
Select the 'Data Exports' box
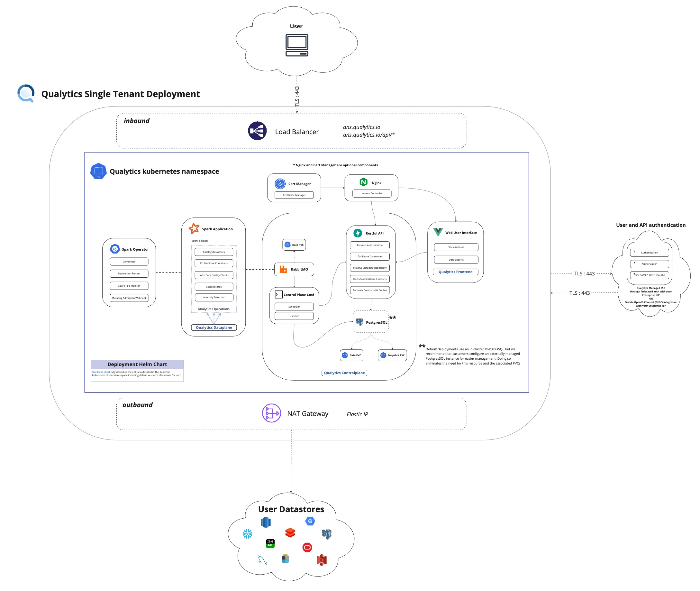click(x=456, y=260)
